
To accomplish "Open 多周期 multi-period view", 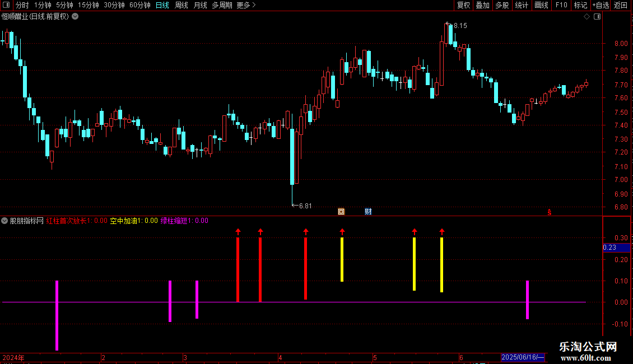I will tap(222, 5).
